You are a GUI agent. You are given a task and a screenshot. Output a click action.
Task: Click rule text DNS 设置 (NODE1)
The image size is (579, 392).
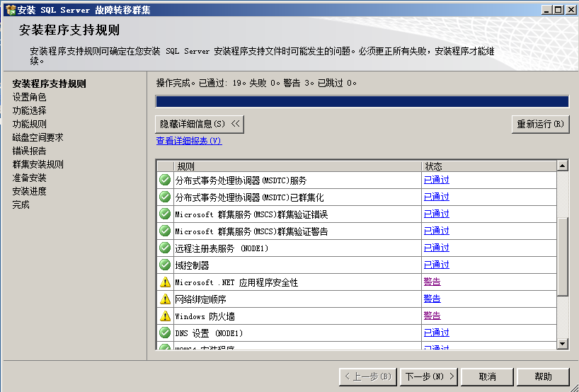(x=209, y=333)
